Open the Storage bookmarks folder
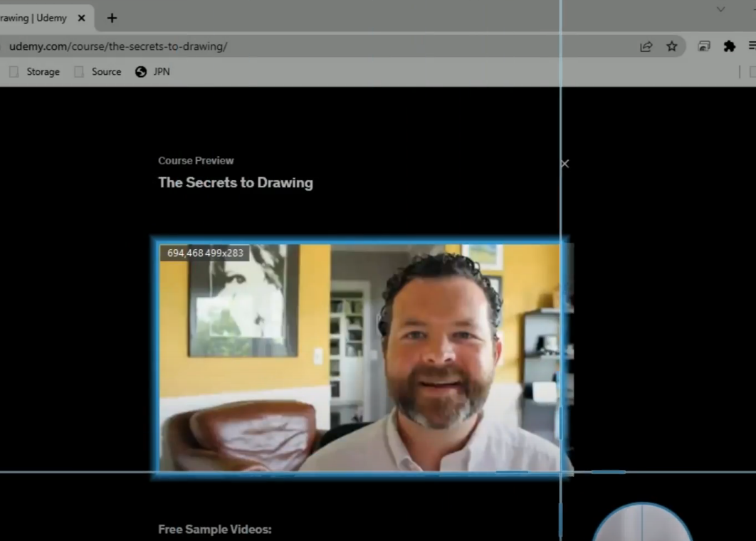The width and height of the screenshot is (756, 541). pos(35,71)
